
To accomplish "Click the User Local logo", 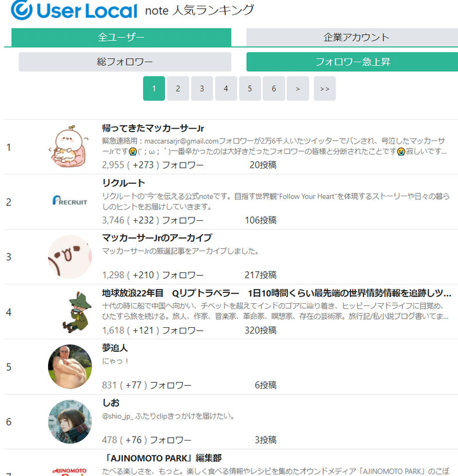I will pyautogui.click(x=74, y=10).
